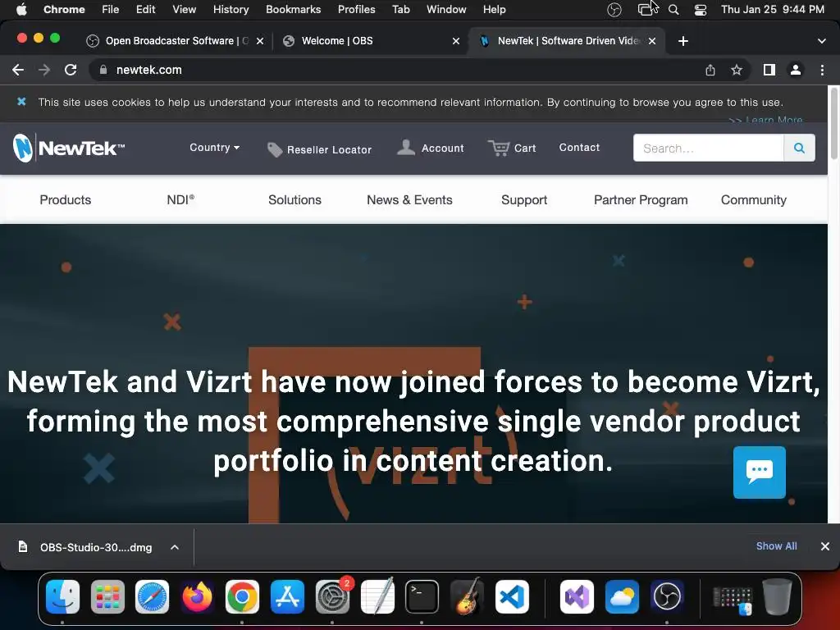Open the View menu
The image size is (840, 630).
click(x=185, y=9)
